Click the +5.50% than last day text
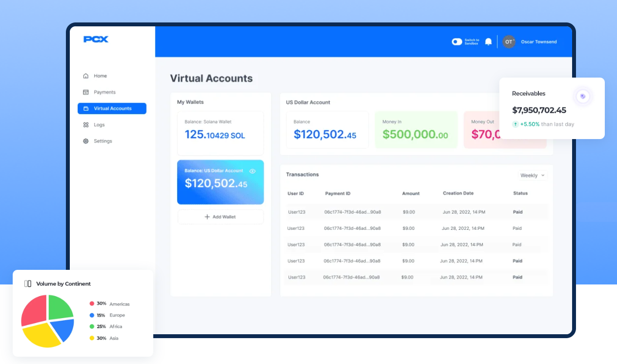The image size is (617, 364). [x=547, y=124]
